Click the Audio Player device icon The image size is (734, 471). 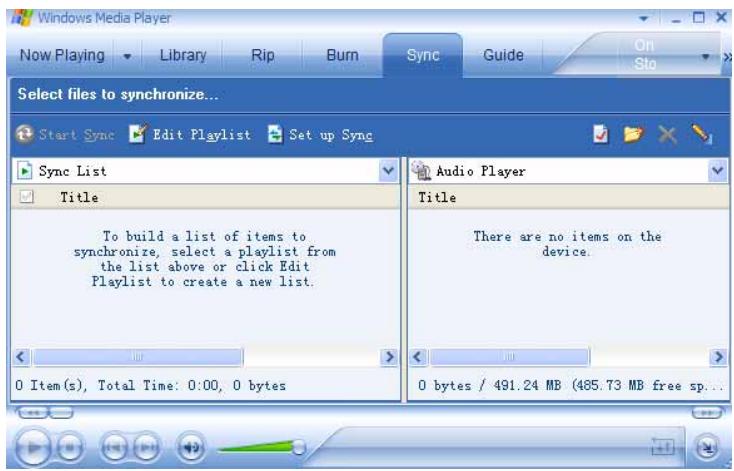tap(421, 170)
